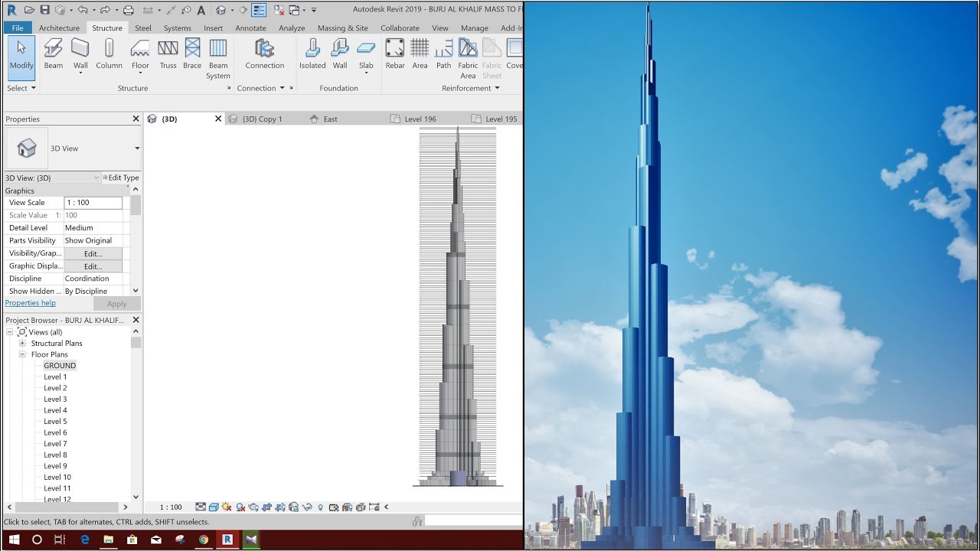
Task: Click Edit for Graphic Display options
Action: pos(93,266)
